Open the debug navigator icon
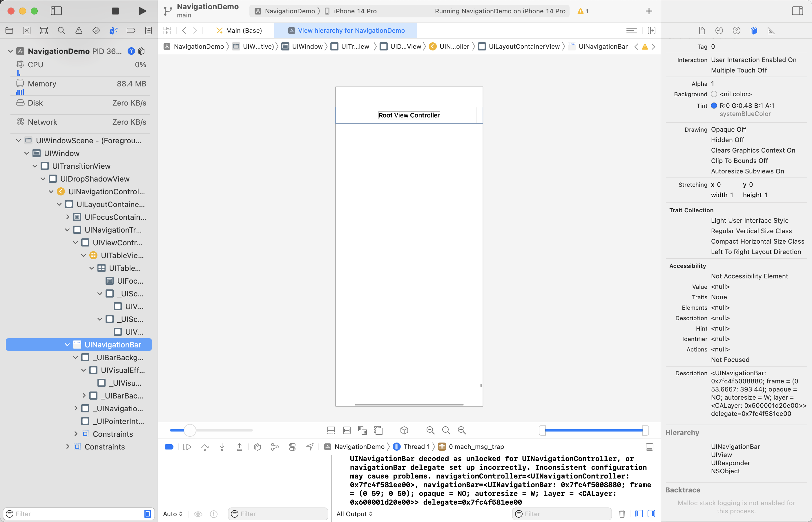The height and width of the screenshot is (522, 812). click(113, 30)
